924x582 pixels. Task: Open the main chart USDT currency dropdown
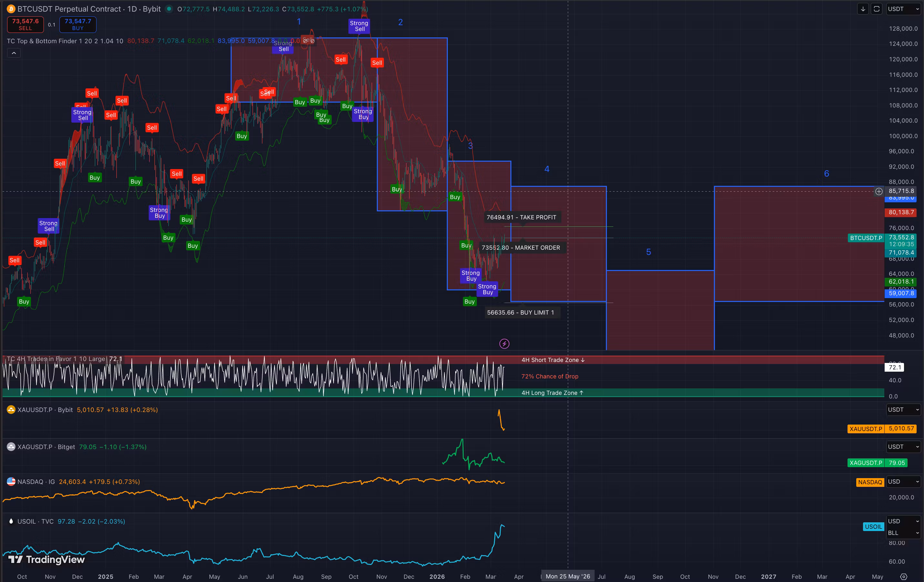[904, 9]
